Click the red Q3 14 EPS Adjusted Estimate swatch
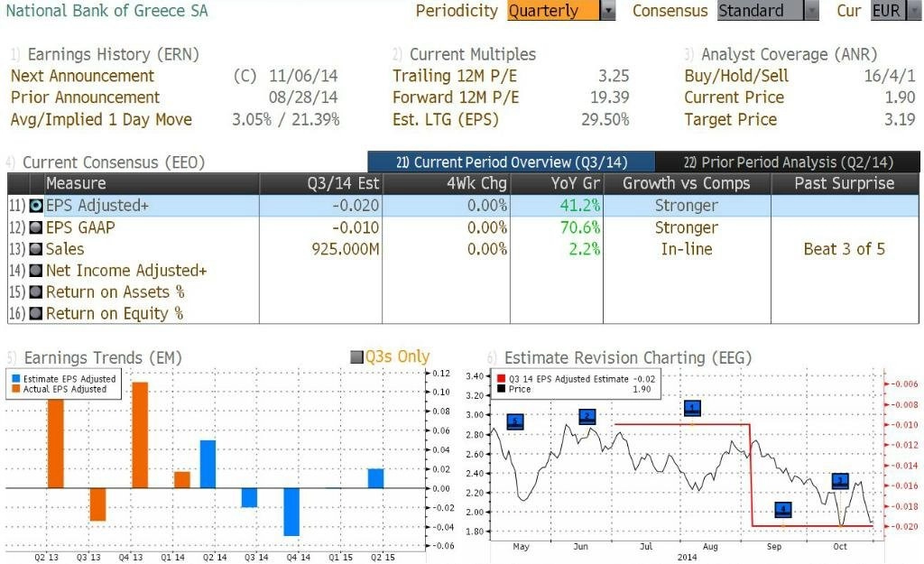Screen dimensions: 924x564 [x=501, y=379]
